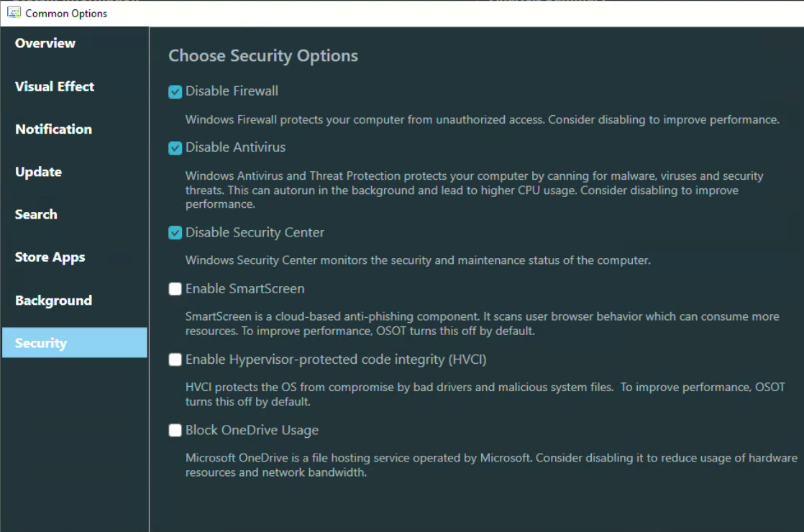Check the Enable Hypervisor-protected code integrity box
Screen dimensions: 804x532
175,359
